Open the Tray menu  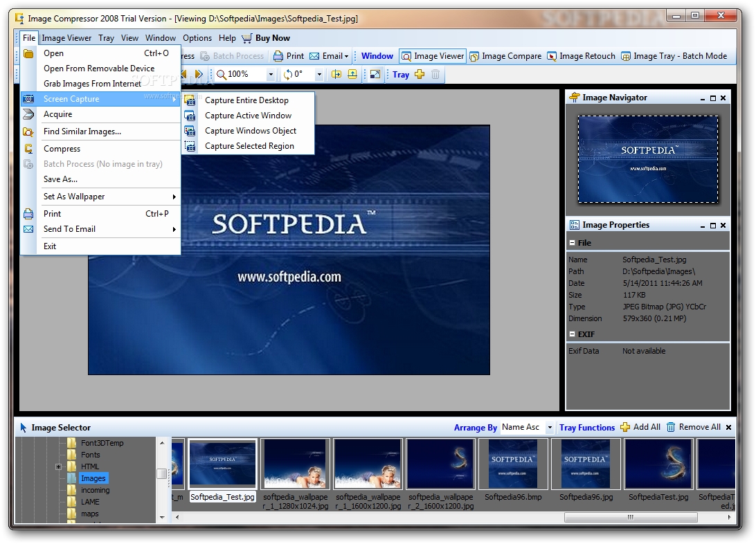pos(106,37)
